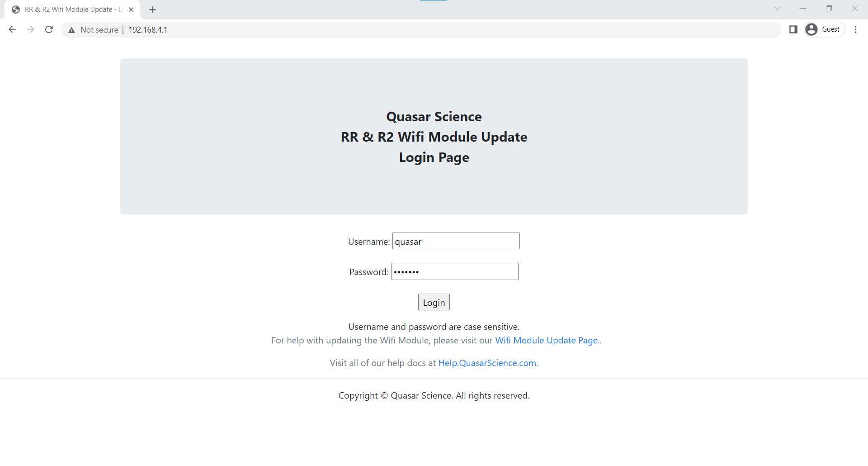Viewport: 868px width, 466px height.
Task: Click inside the Password field
Action: [x=454, y=271]
